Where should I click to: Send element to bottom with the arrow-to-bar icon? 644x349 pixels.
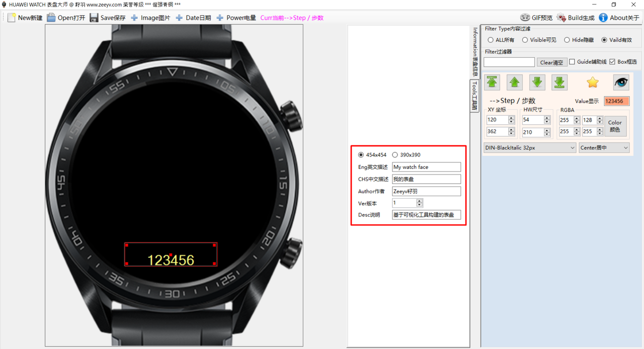pos(559,82)
